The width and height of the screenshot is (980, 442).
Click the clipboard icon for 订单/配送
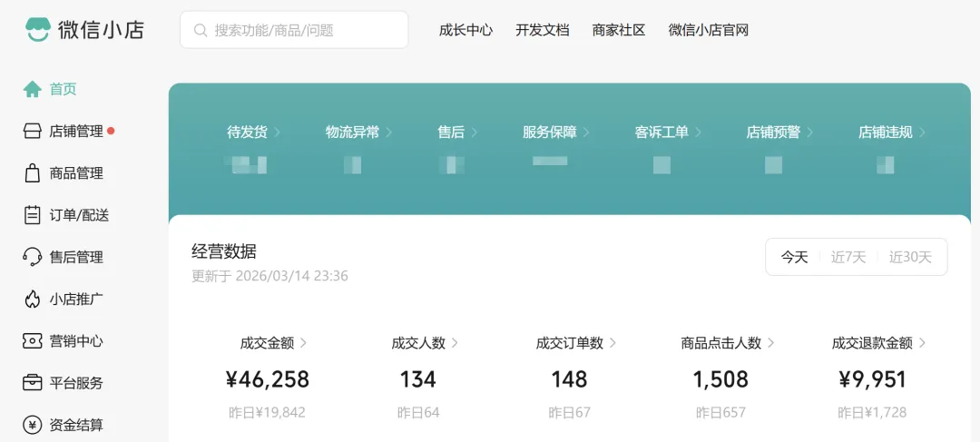coord(33,215)
